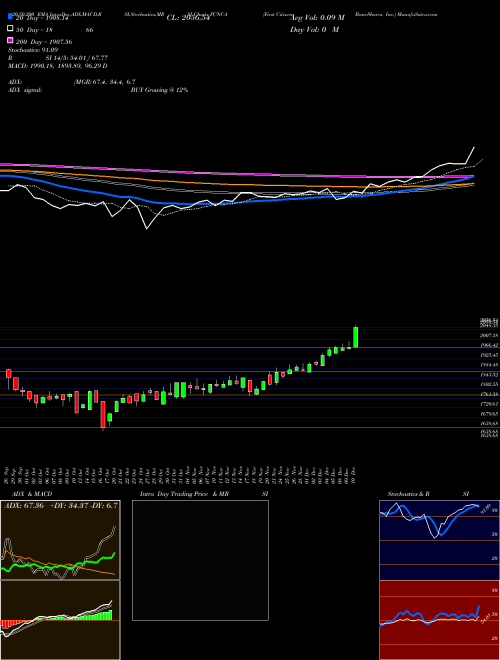
Task: Click the white price line peak in upper chart
Action: pyautogui.click(x=474, y=148)
